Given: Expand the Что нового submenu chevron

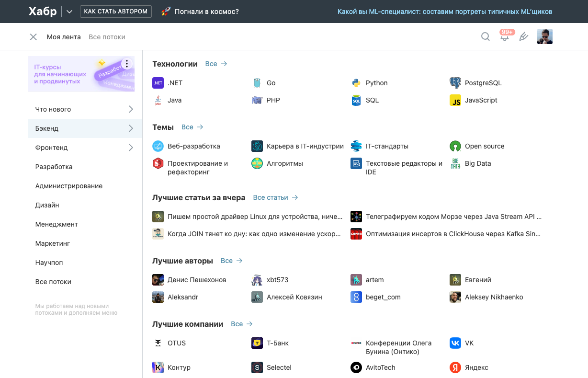Looking at the screenshot, I should (131, 109).
